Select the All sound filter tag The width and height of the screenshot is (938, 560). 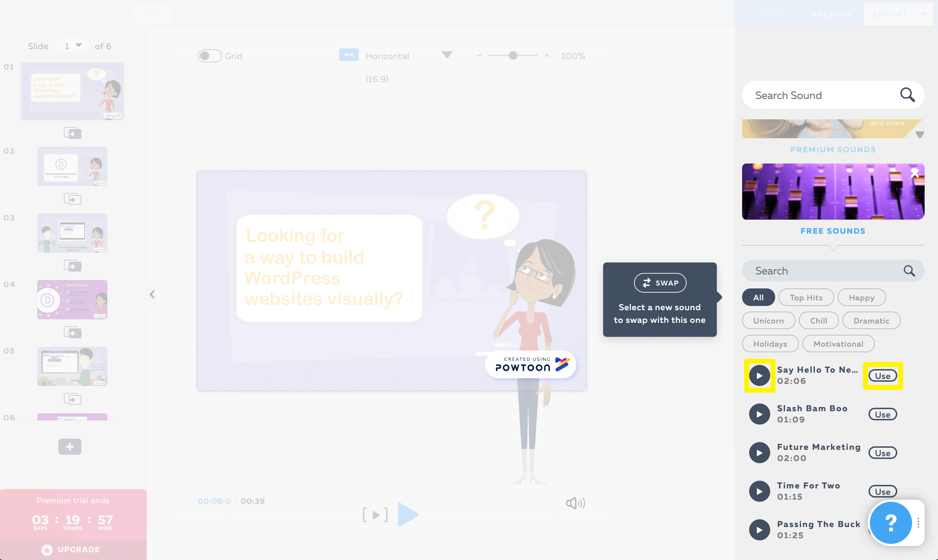(758, 297)
